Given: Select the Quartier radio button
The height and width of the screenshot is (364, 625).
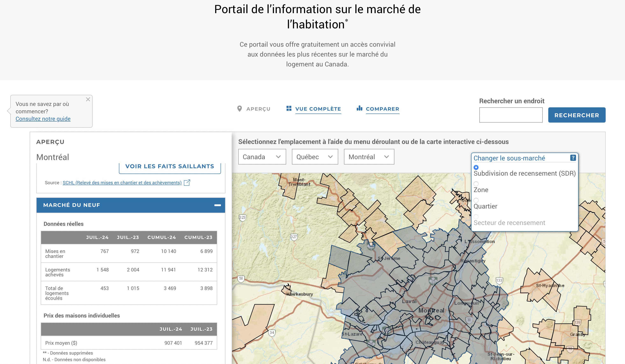Looking at the screenshot, I should 476,200.
